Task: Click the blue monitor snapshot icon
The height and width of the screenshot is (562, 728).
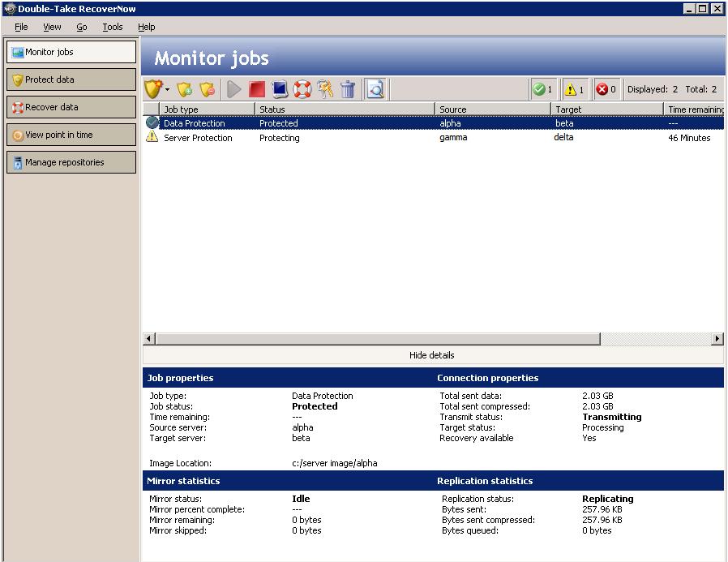Action: [280, 89]
